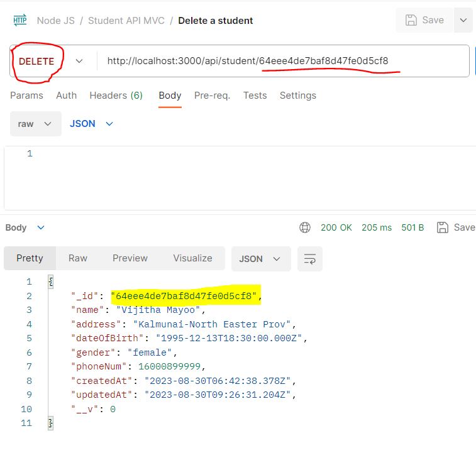The height and width of the screenshot is (470, 476).
Task: Show the Visualize response view
Action: point(193,258)
